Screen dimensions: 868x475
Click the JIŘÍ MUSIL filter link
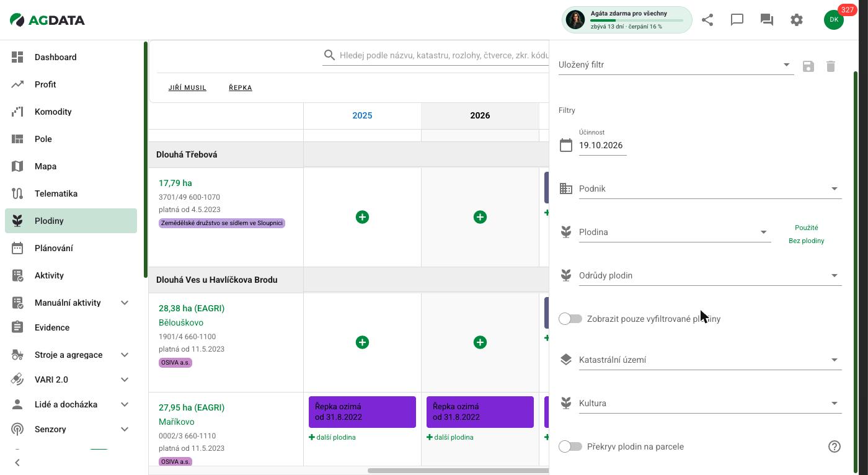click(x=187, y=88)
